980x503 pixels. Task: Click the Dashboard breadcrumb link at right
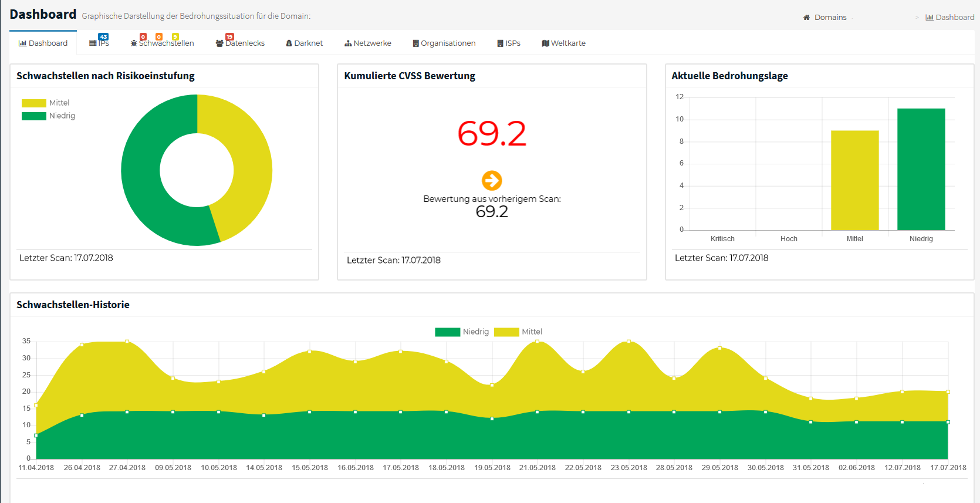[x=949, y=18]
